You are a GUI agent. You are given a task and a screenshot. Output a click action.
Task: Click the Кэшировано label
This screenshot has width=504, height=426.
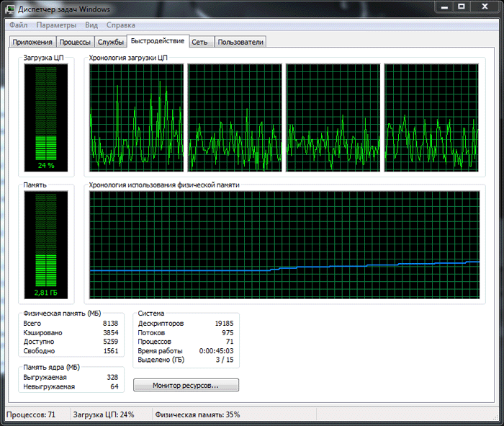click(42, 333)
